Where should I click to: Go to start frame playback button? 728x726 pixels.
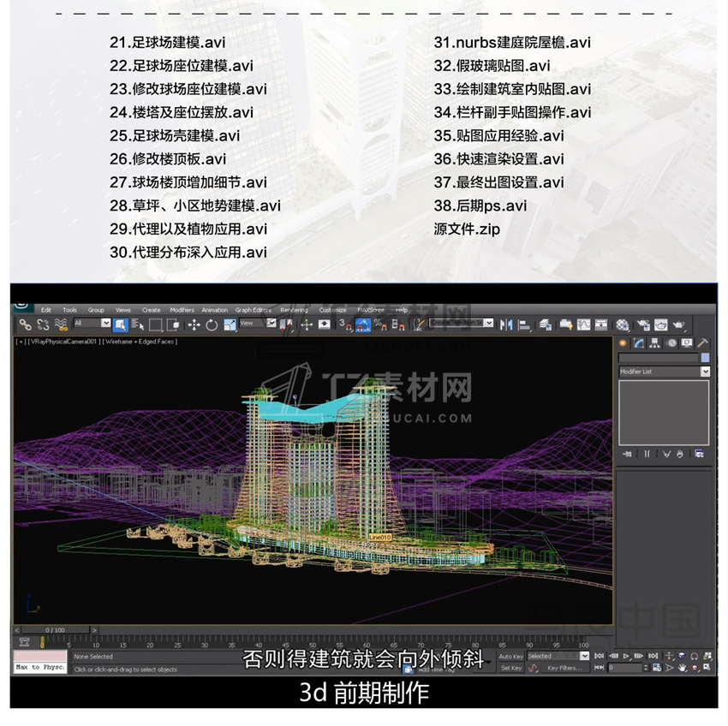click(599, 656)
